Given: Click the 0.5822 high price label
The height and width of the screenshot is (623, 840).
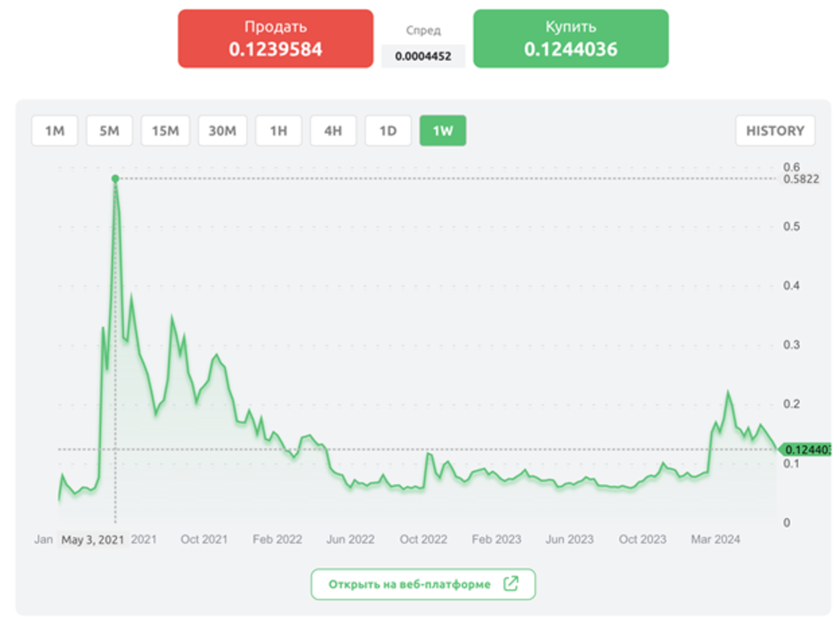Looking at the screenshot, I should (801, 179).
